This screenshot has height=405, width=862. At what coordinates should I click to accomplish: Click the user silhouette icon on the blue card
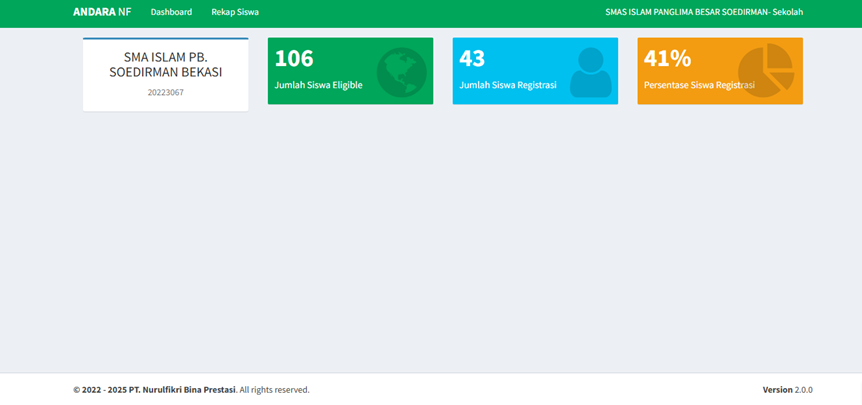(590, 73)
